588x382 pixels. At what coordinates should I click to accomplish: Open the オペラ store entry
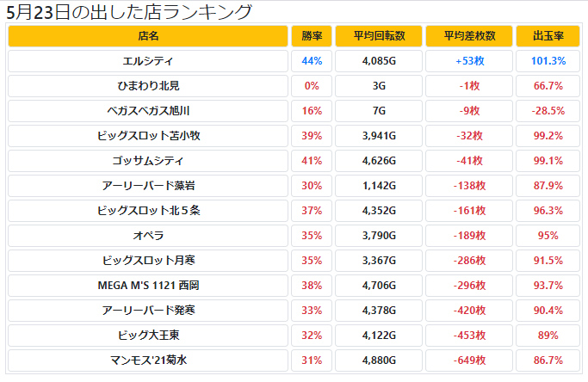point(148,236)
